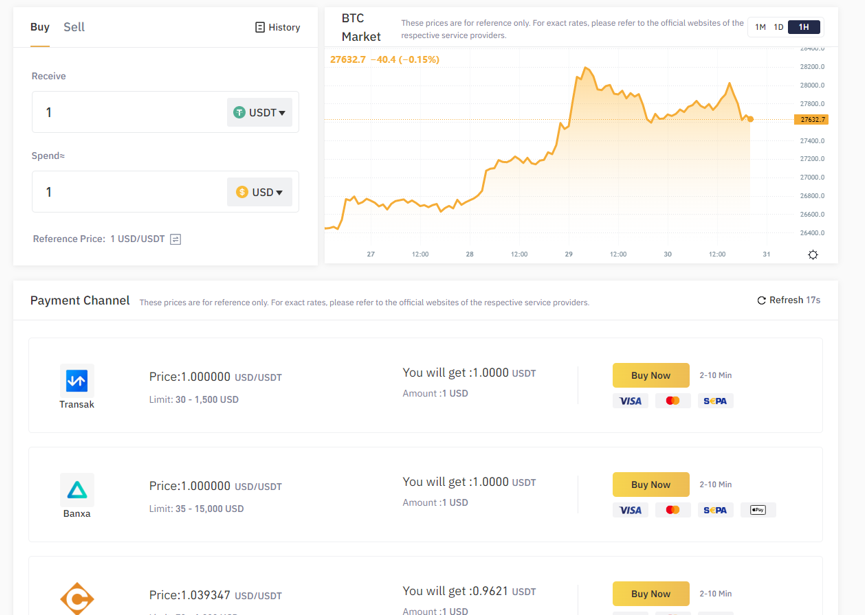Select the 1D chart interval
This screenshot has height=616, width=865.
778,27
